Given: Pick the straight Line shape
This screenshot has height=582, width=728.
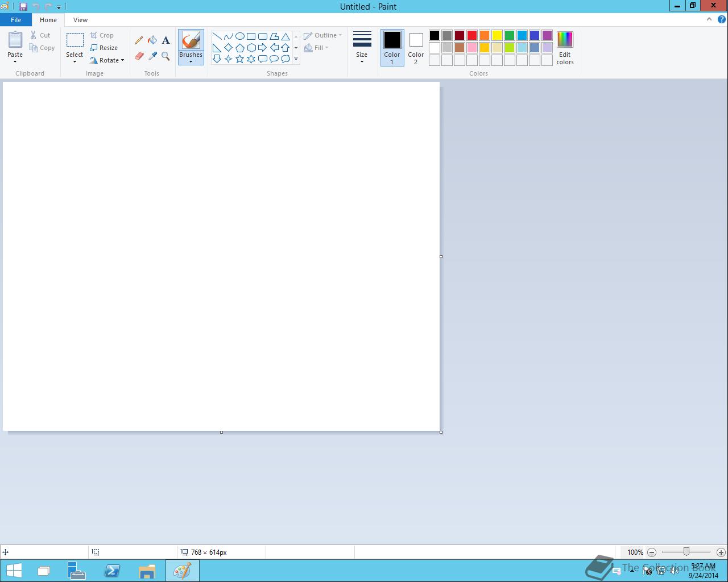Looking at the screenshot, I should 217,36.
